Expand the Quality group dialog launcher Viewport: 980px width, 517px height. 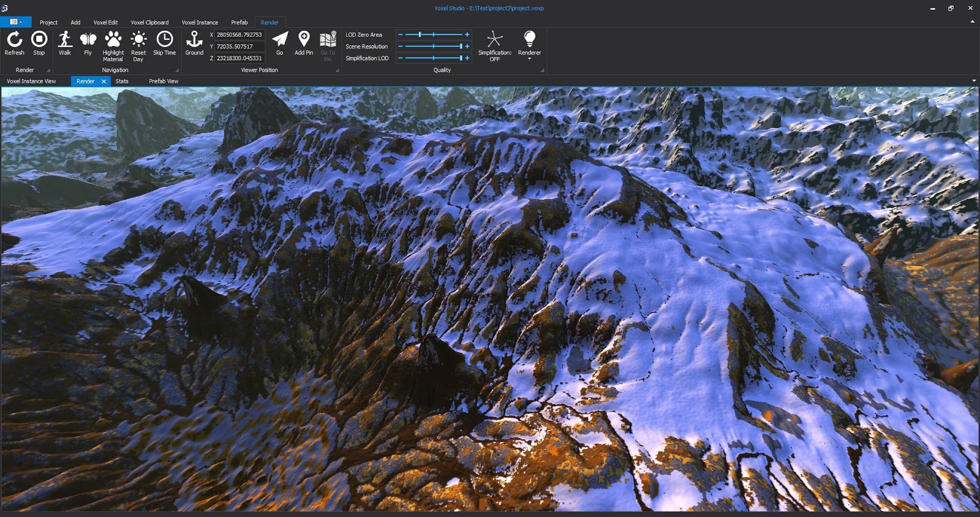pyautogui.click(x=542, y=70)
